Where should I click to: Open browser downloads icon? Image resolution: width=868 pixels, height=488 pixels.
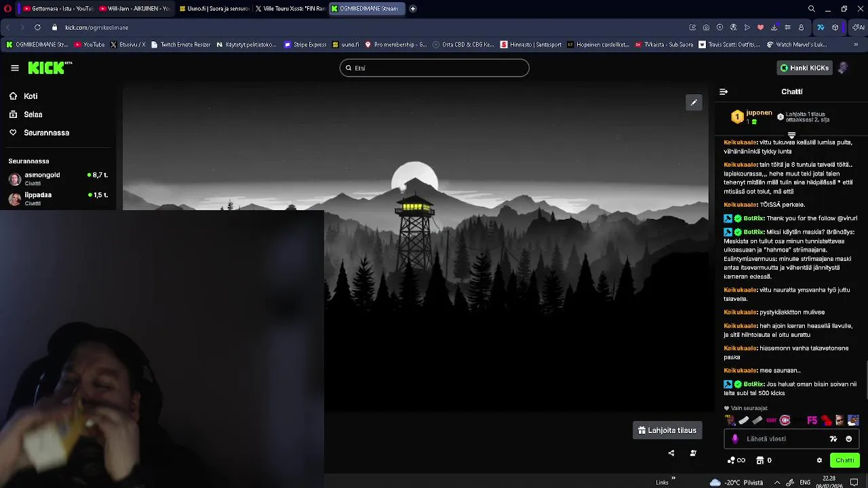pyautogui.click(x=774, y=27)
